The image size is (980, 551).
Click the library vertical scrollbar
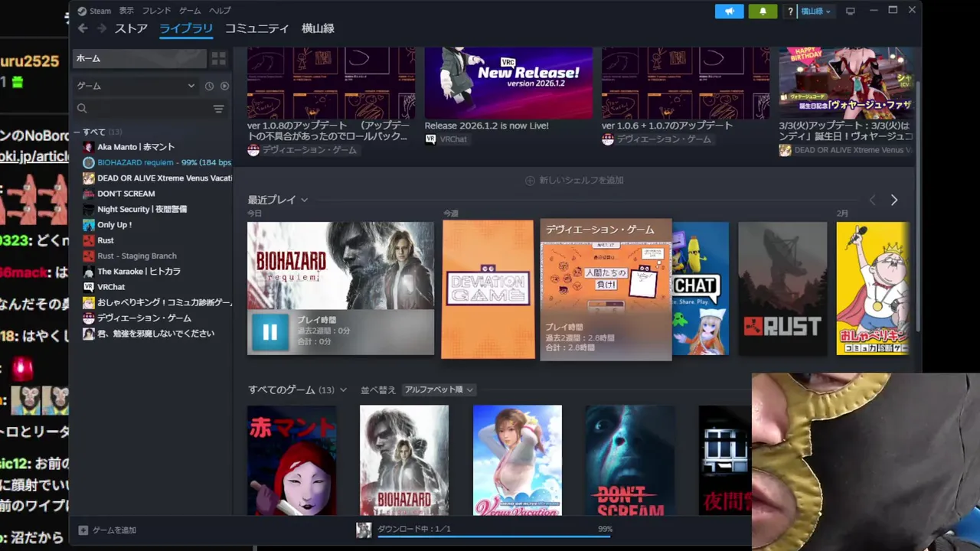point(916,207)
